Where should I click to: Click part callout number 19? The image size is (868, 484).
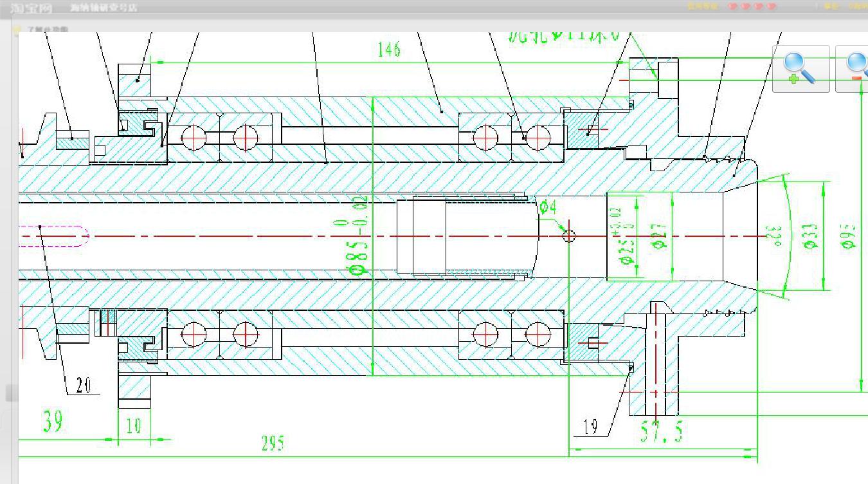pyautogui.click(x=590, y=427)
